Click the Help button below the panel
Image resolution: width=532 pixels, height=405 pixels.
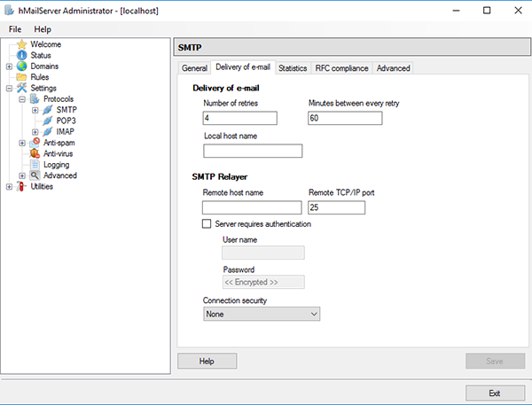pos(207,362)
